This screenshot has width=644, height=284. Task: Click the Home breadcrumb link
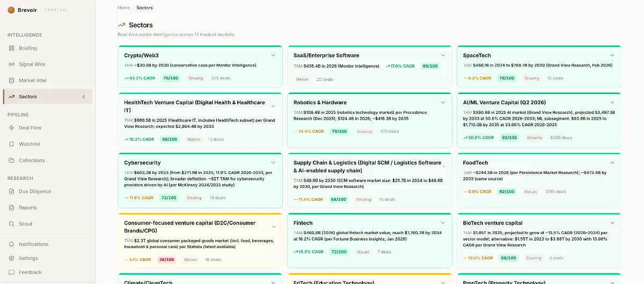click(123, 8)
